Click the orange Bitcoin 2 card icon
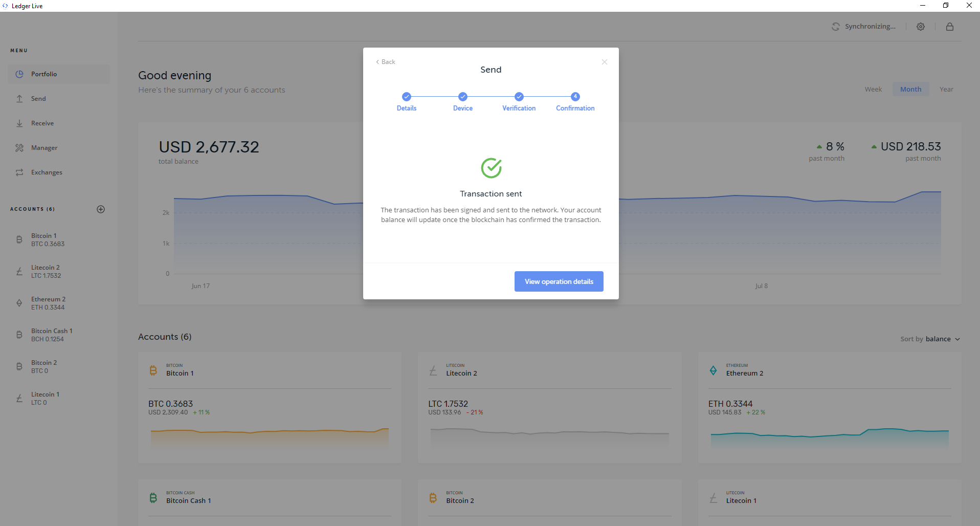 433,498
